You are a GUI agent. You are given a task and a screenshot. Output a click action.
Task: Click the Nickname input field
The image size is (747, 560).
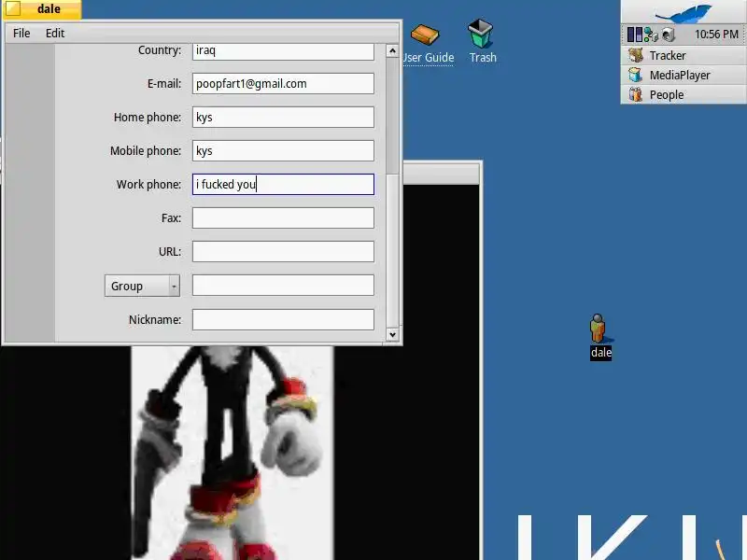[283, 319]
